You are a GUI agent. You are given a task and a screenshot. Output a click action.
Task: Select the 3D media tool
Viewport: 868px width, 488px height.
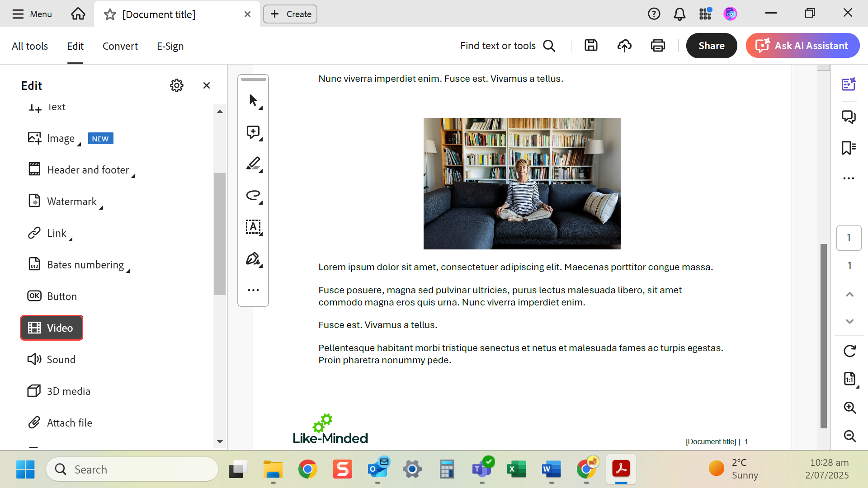click(59, 391)
